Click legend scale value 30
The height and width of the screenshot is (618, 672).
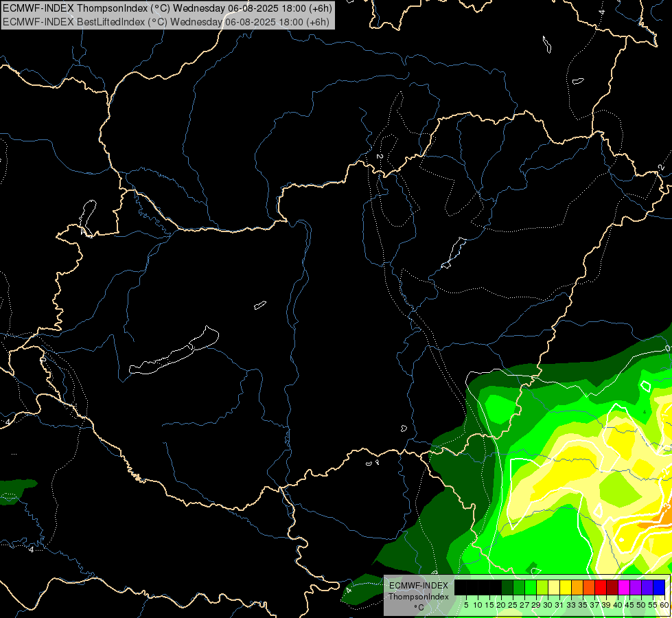click(548, 605)
